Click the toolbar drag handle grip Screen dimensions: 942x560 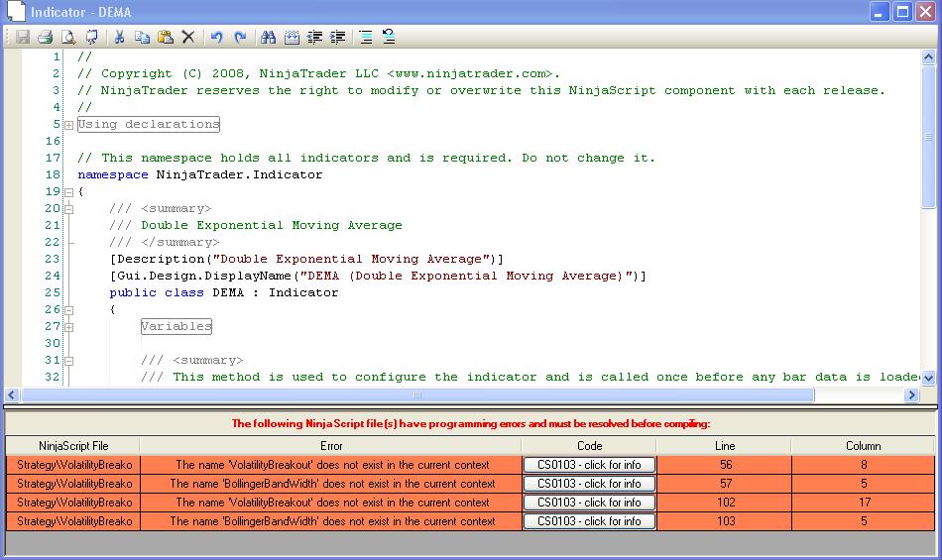(x=8, y=38)
